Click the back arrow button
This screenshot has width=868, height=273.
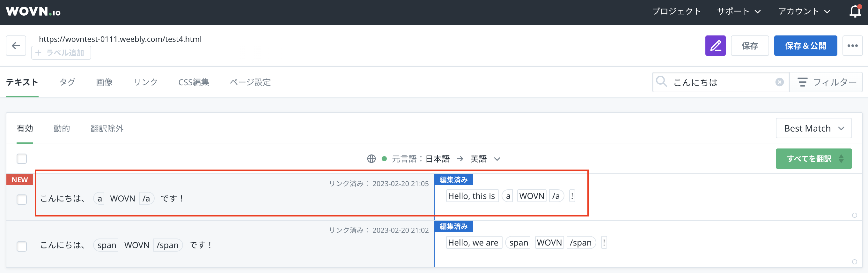tap(16, 46)
